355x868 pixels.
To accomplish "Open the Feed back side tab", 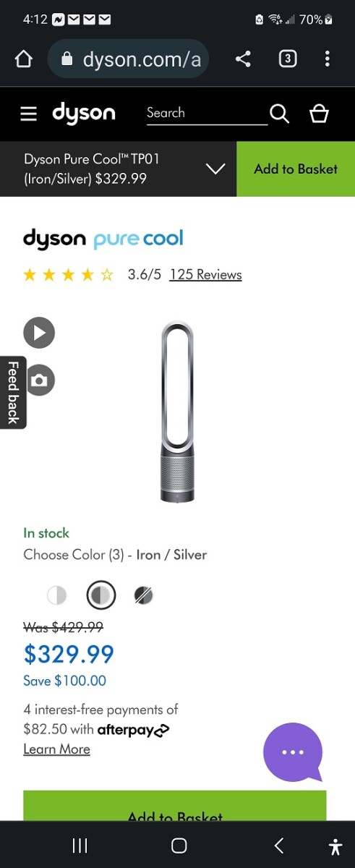I will click(13, 393).
